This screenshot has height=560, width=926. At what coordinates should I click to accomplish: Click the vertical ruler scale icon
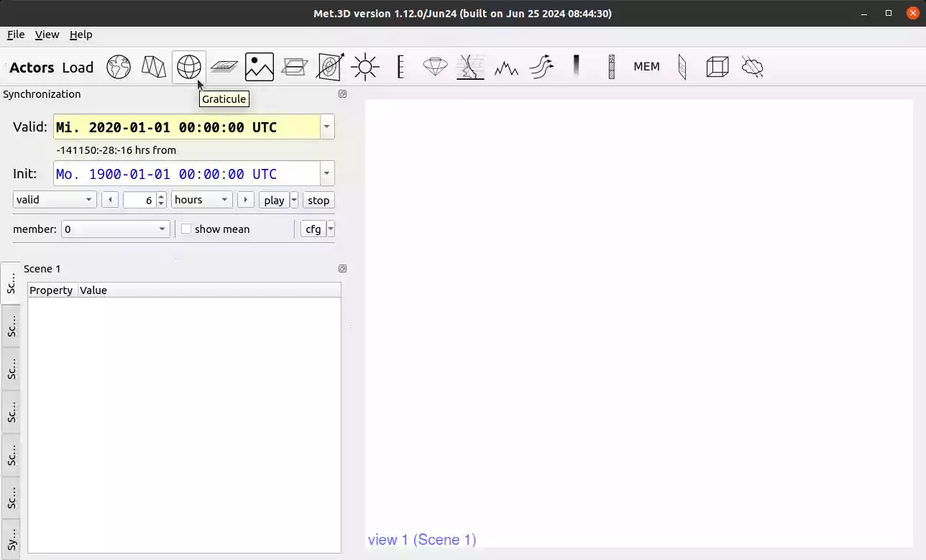pyautogui.click(x=400, y=68)
